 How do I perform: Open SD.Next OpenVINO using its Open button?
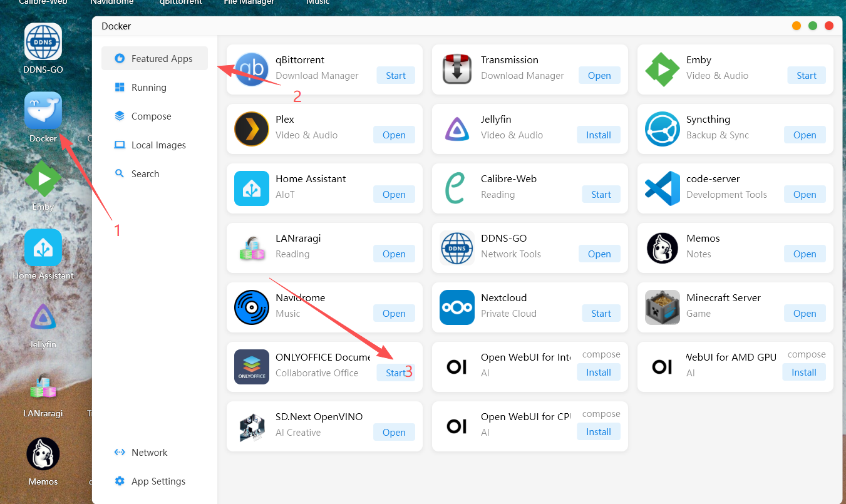[x=394, y=432]
